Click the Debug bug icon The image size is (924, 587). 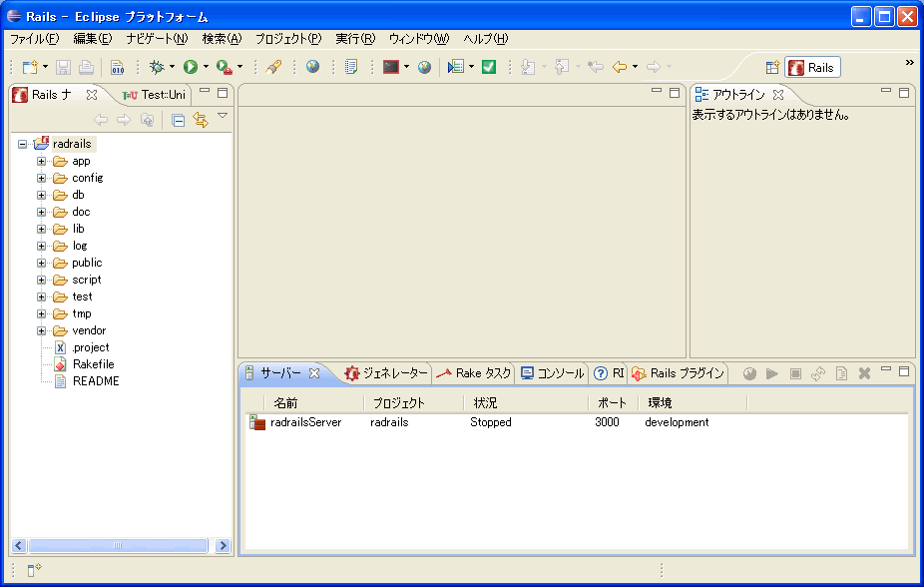pos(157,67)
